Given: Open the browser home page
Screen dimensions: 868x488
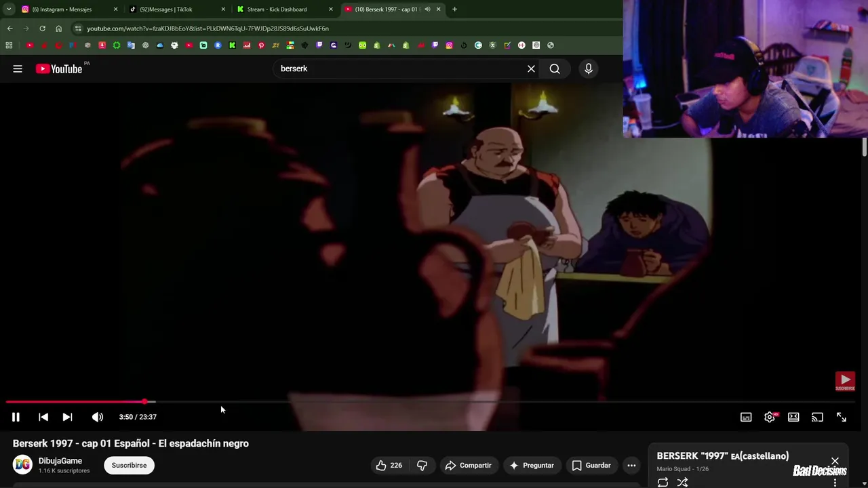Looking at the screenshot, I should 58,28.
